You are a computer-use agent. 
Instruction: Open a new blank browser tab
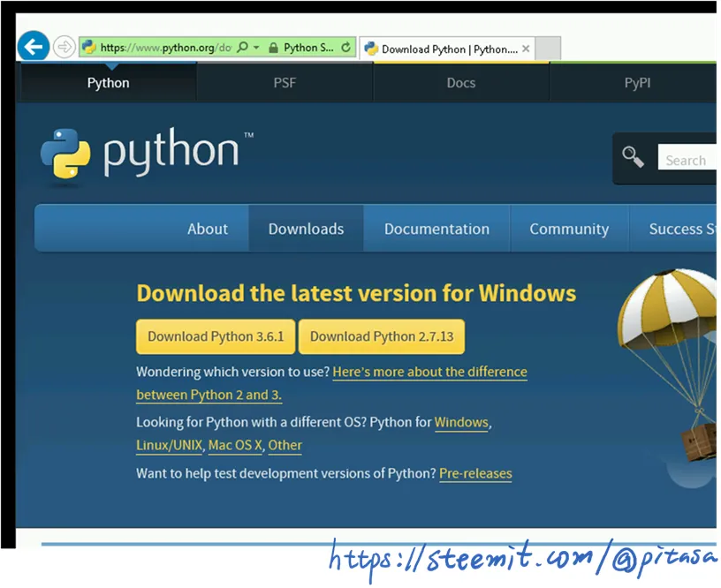click(x=548, y=48)
